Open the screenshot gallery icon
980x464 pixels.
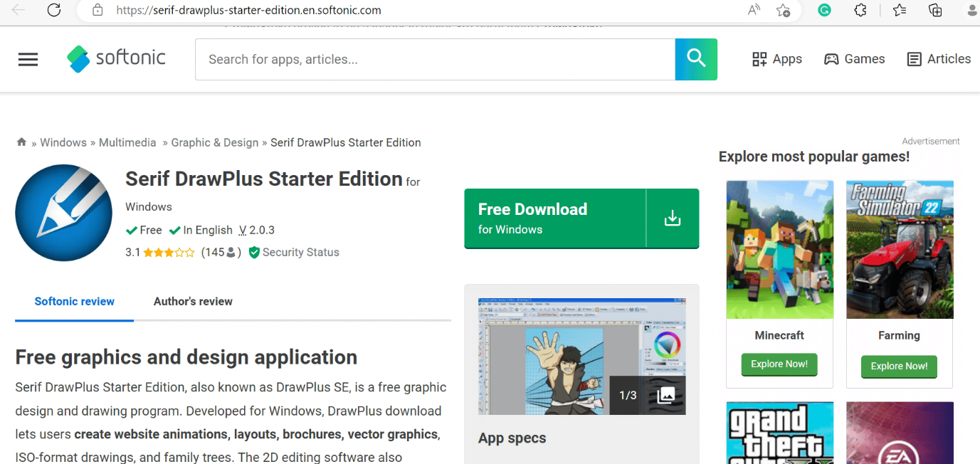point(665,395)
